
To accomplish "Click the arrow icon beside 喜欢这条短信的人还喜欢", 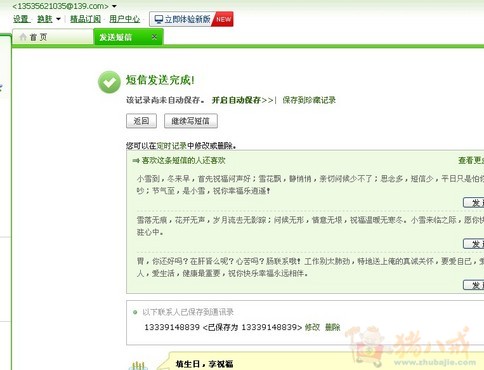I will click(136, 161).
